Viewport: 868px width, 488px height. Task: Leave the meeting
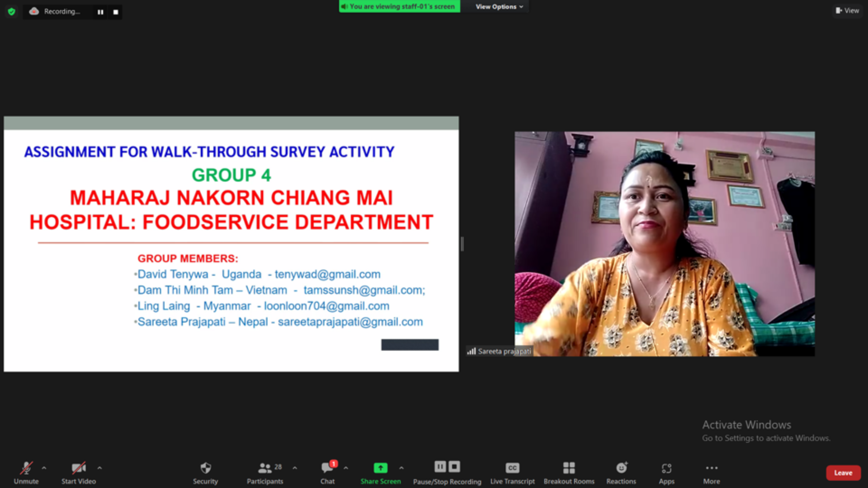[843, 473]
